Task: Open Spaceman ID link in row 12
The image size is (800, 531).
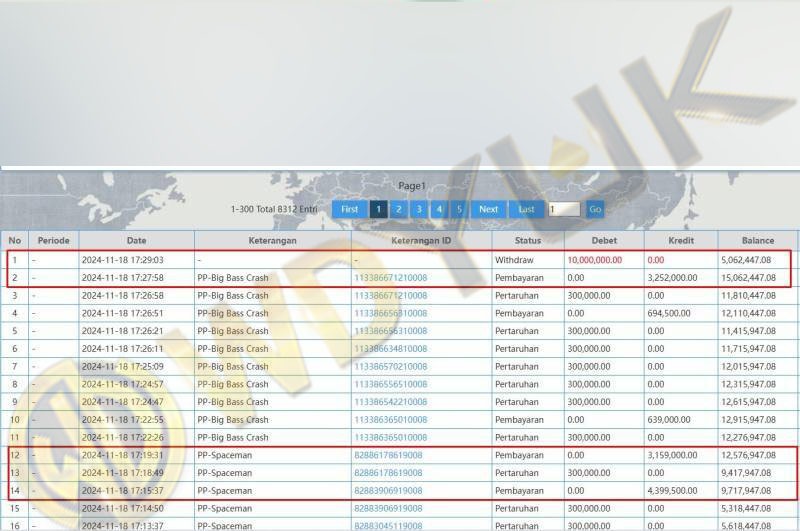Action: click(x=388, y=455)
